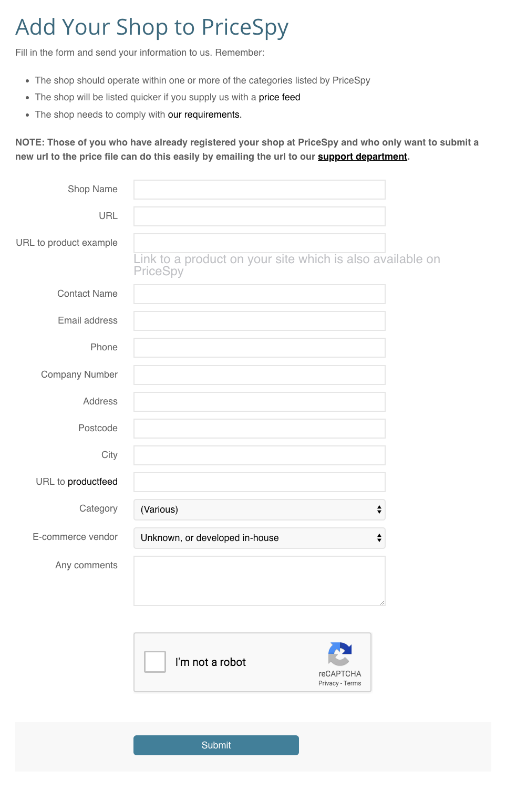This screenshot has width=506, height=812.
Task: Check the I'm not a robot box
Action: pos(155,662)
